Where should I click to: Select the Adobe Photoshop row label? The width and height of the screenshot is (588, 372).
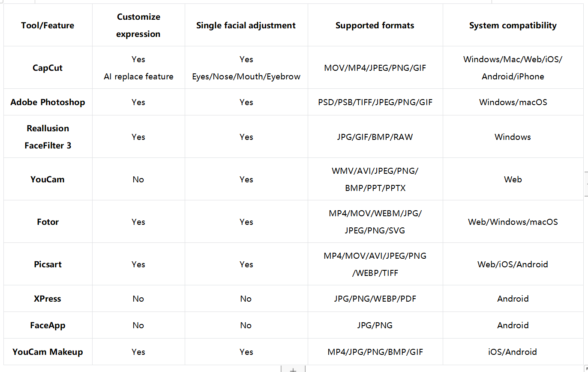[48, 102]
